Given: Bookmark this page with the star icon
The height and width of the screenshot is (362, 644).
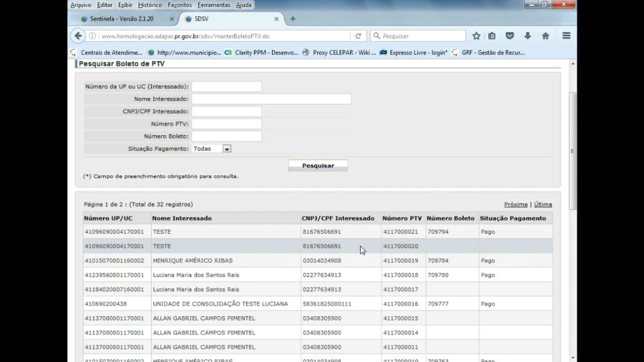Looking at the screenshot, I should click(476, 36).
